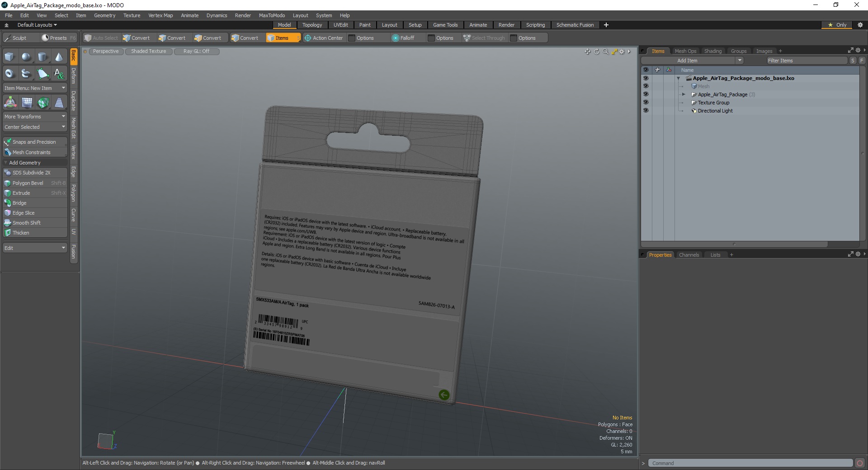The image size is (868, 470).
Task: Open the Edit dropdown
Action: point(35,248)
